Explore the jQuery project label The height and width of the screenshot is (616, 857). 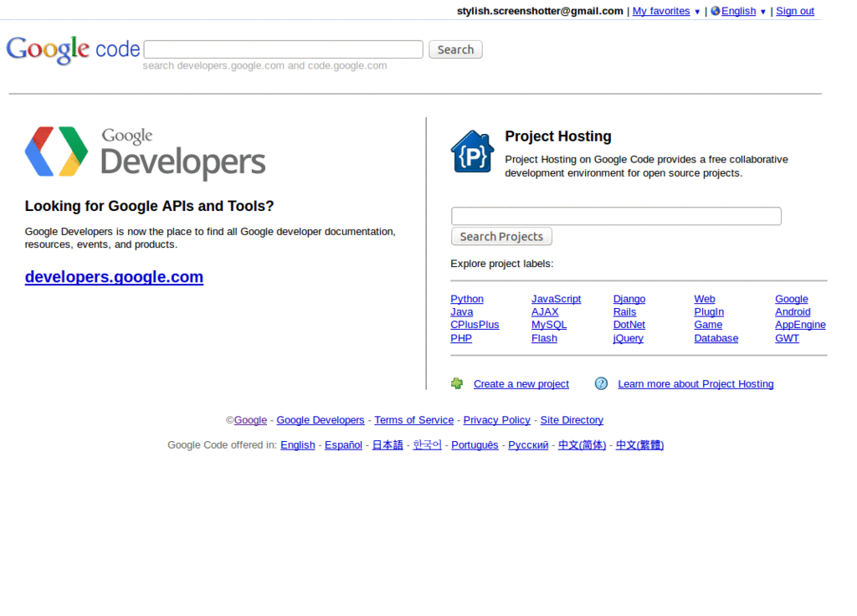click(x=628, y=338)
